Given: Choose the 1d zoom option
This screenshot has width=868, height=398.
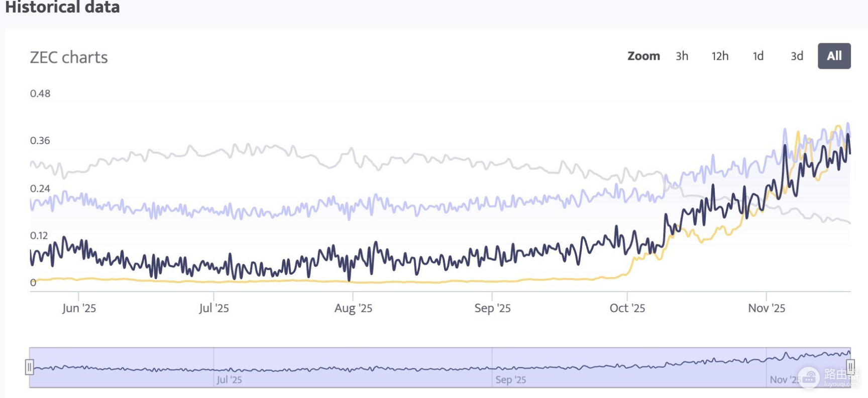Looking at the screenshot, I should 758,56.
